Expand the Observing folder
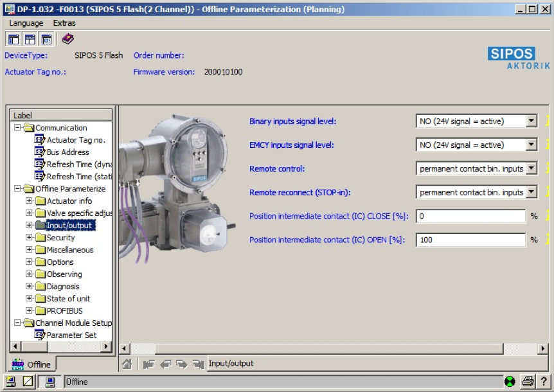Viewport: 554px width, 392px height. (x=30, y=274)
